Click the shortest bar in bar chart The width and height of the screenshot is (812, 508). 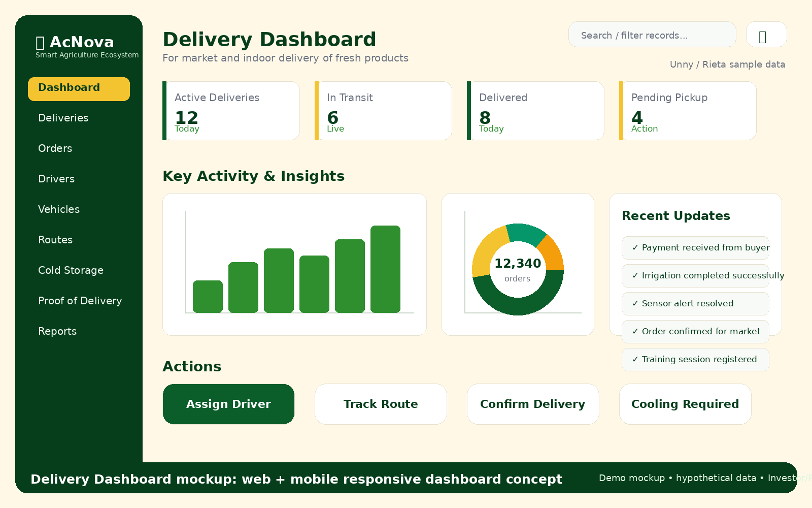pyautogui.click(x=208, y=297)
